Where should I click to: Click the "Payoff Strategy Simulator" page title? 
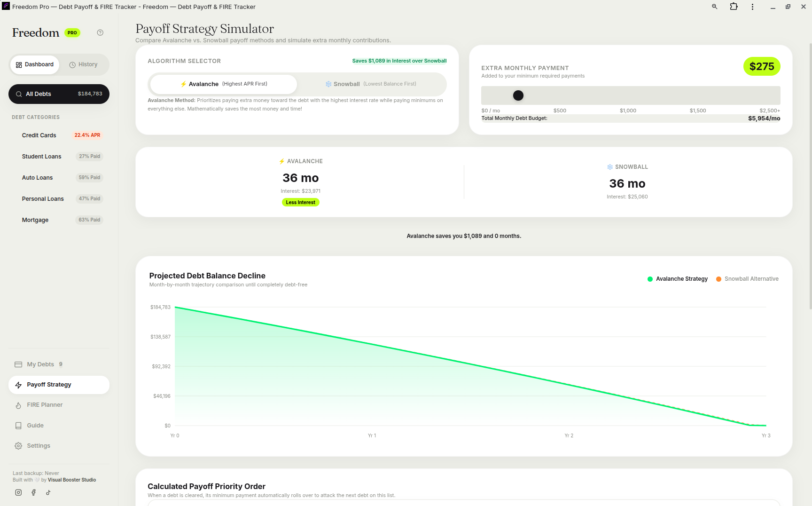(x=204, y=29)
